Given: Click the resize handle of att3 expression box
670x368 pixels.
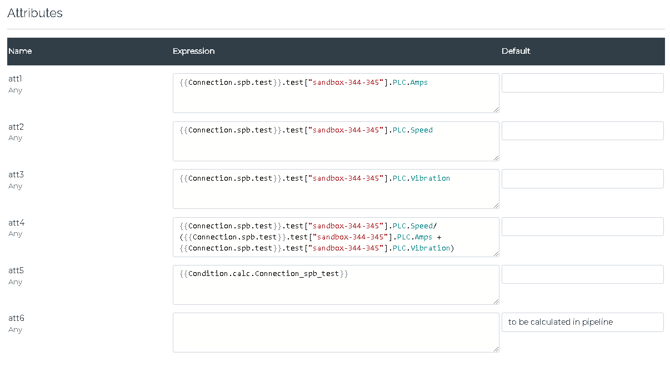Looking at the screenshot, I should pos(496,206).
